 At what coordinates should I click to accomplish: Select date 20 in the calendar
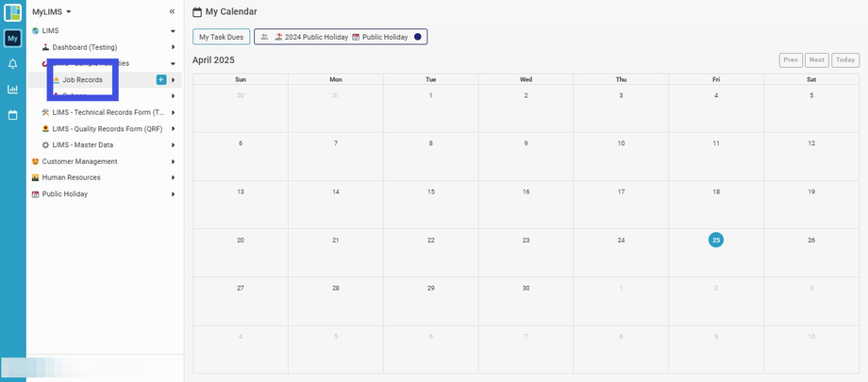[x=241, y=240]
